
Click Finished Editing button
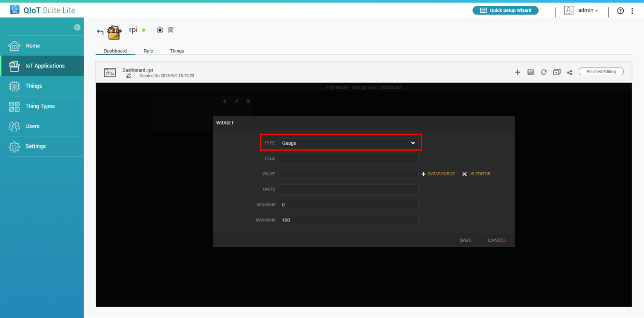tap(601, 72)
